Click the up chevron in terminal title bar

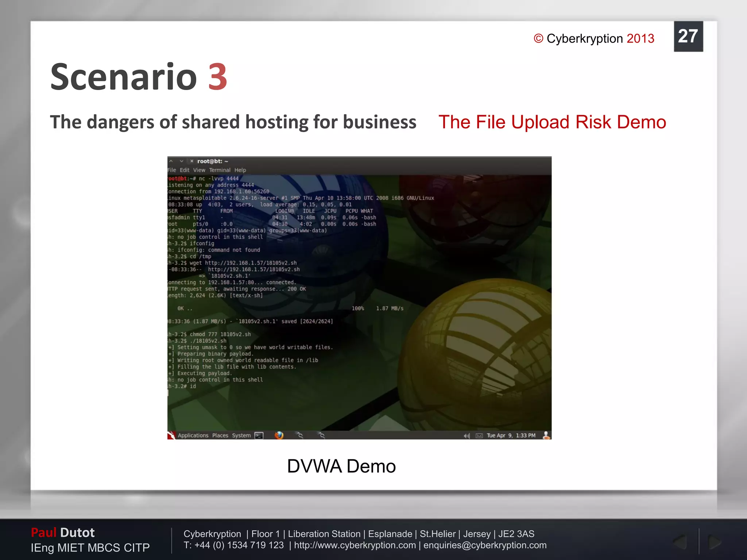[x=171, y=161]
